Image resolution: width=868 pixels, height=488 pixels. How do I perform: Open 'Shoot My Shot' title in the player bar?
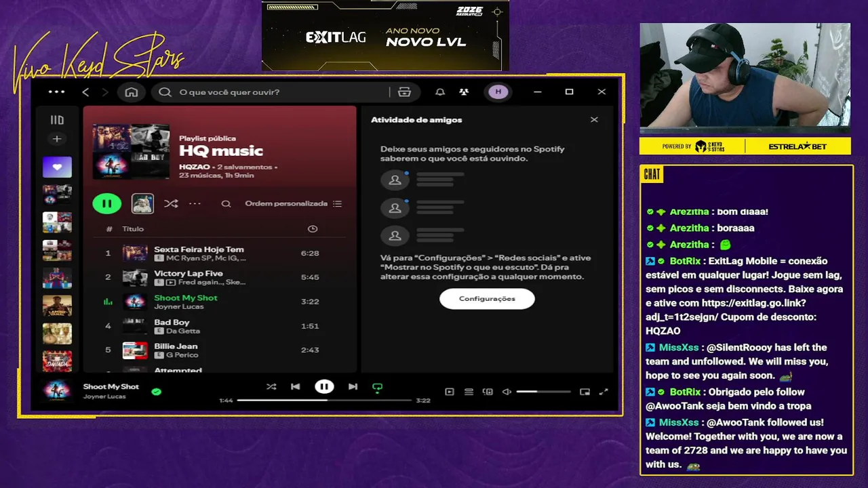(x=111, y=387)
